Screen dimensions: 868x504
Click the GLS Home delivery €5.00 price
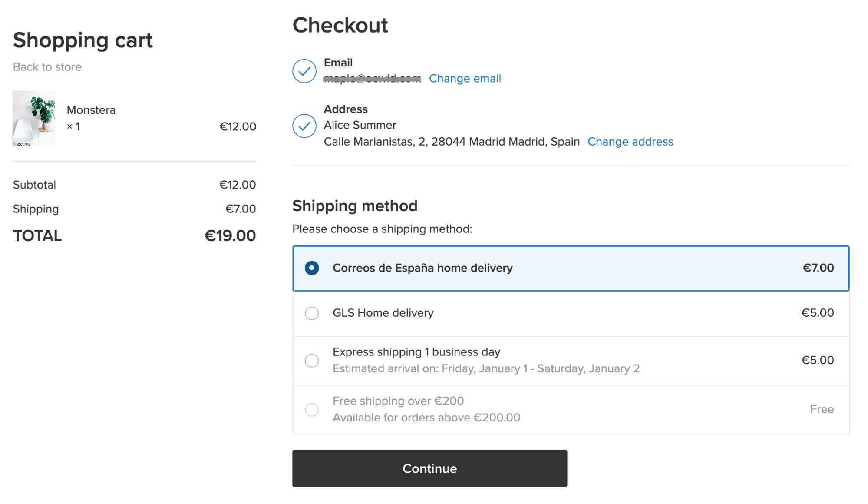pos(817,313)
